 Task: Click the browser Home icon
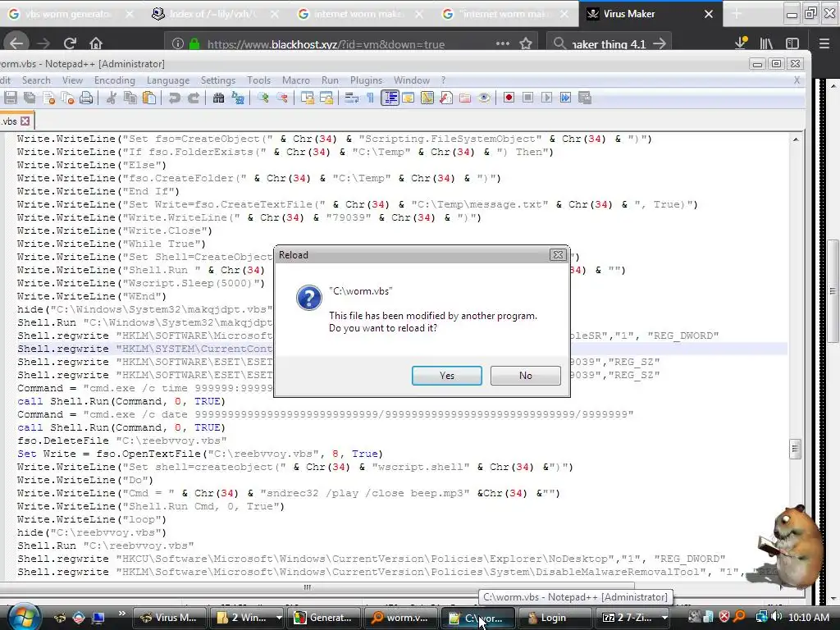click(x=96, y=43)
